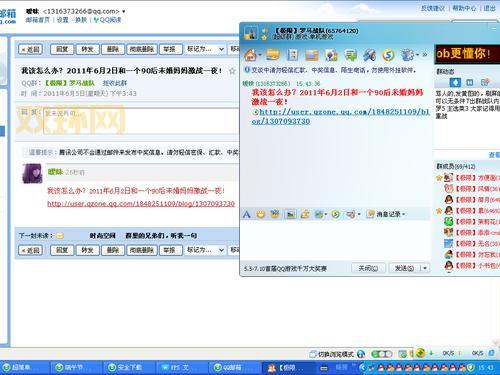The width and height of the screenshot is (500, 375).
Task: Click the top 彻底删除 permanent delete button
Action: tap(142, 49)
